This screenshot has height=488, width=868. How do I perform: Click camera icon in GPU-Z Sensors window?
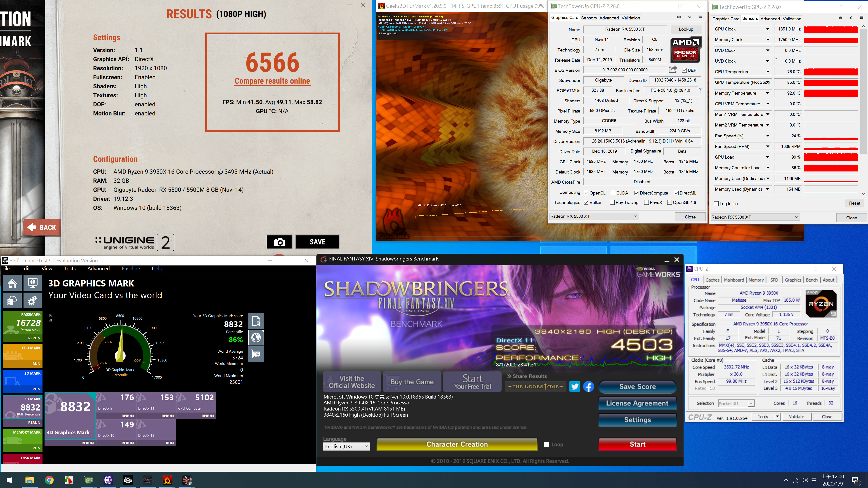click(840, 18)
